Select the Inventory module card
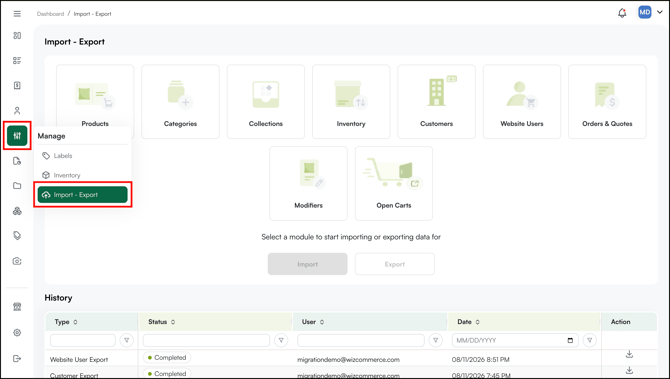The image size is (670, 379). coord(351,102)
